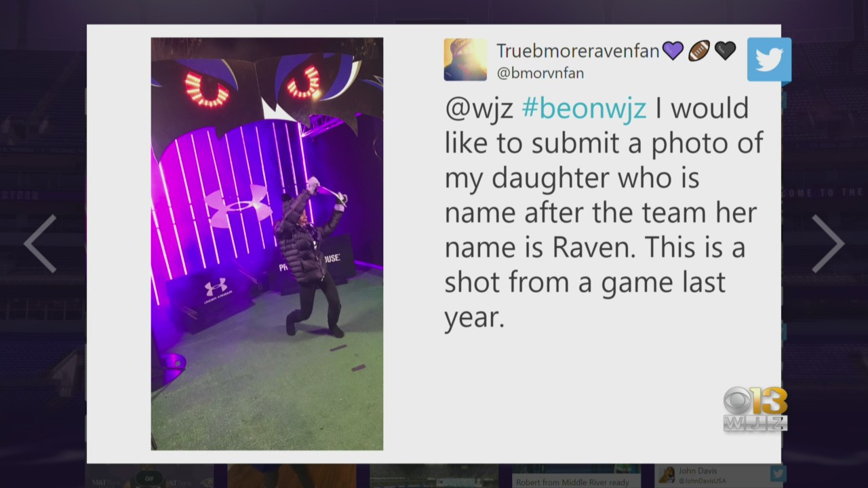Click the tweet text about daughter named Raven
Viewport: 868px width, 488px height.
coord(604,213)
